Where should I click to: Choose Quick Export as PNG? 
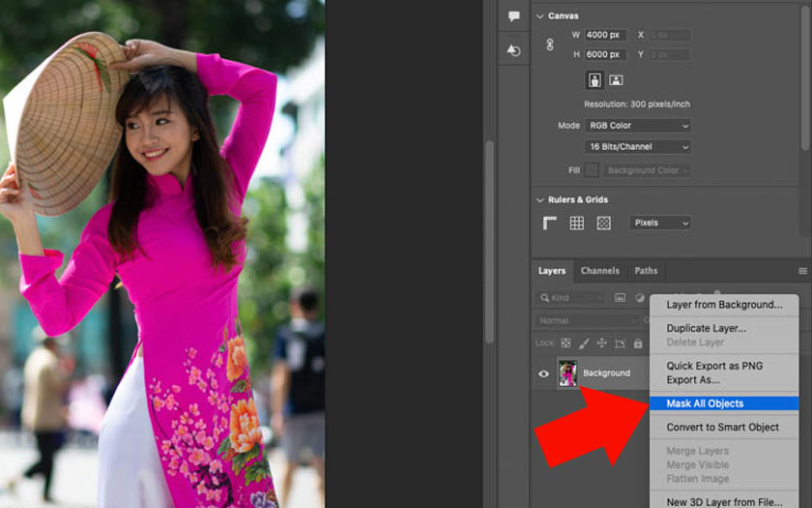click(724, 366)
